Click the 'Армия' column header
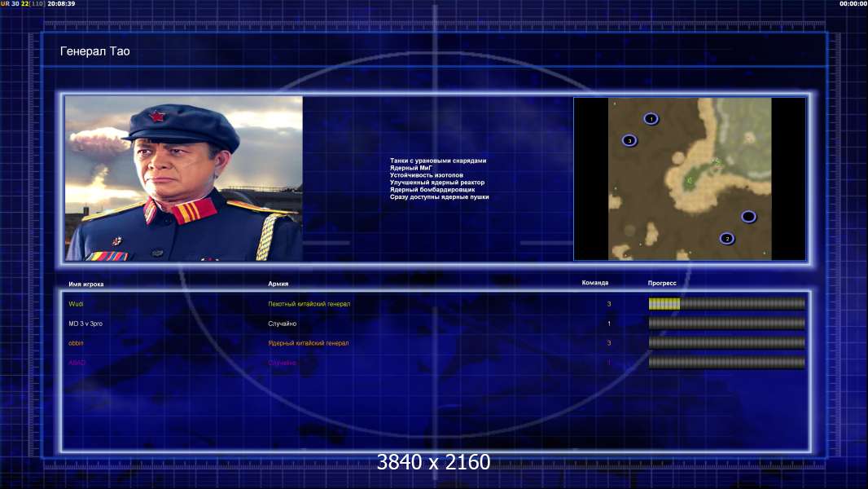Viewport: 868px width, 489px height. [x=278, y=284]
